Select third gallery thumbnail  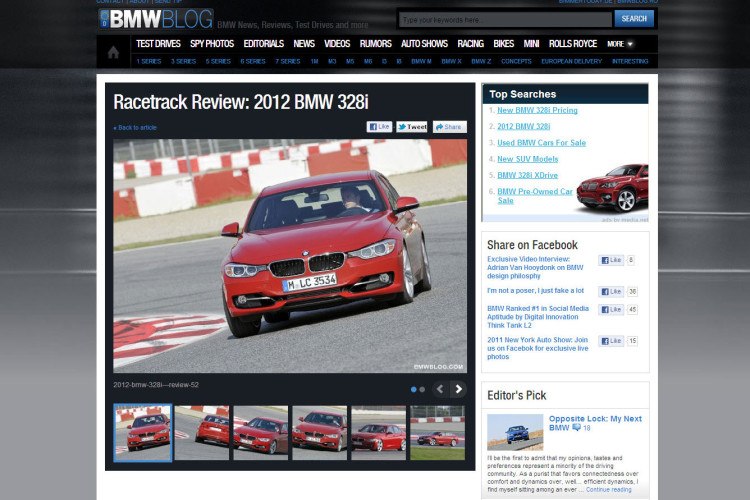(x=261, y=433)
